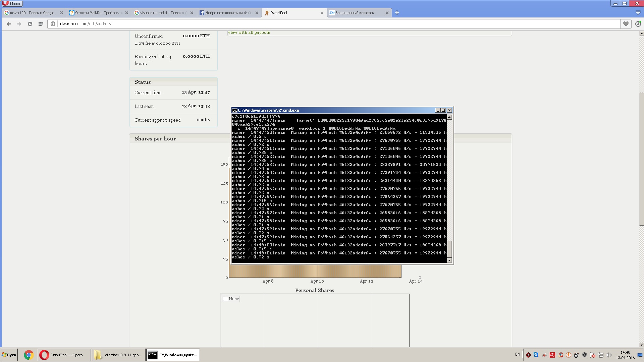This screenshot has width=644, height=362.
Task: Click Apr 10 axis label on chart
Action: (x=317, y=281)
